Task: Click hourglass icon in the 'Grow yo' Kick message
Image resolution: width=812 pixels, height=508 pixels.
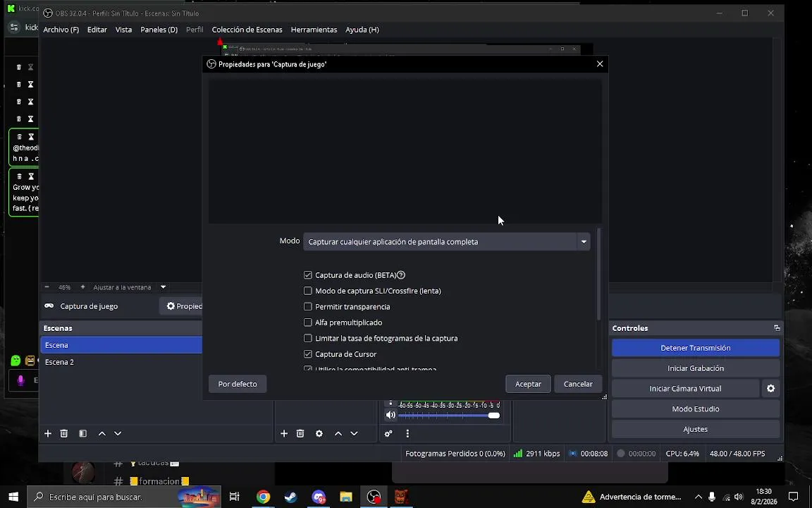Action: click(x=31, y=176)
